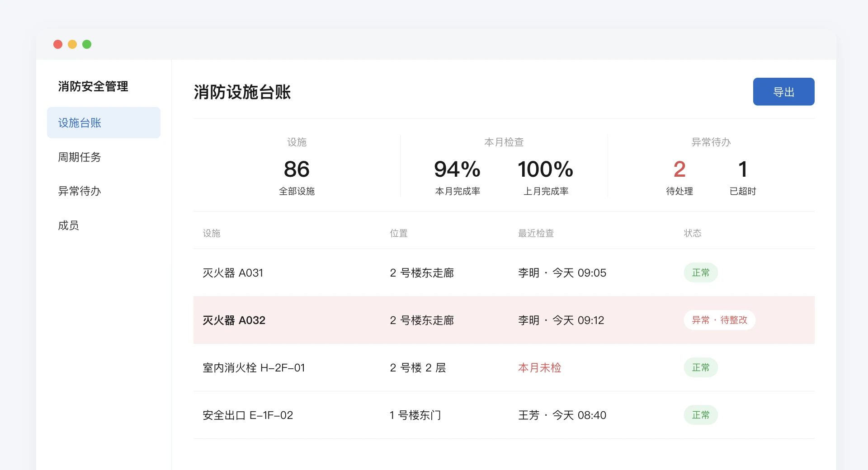The image size is (868, 470).
Task: Click 2 号楼 2 层 location cell
Action: [x=418, y=367]
